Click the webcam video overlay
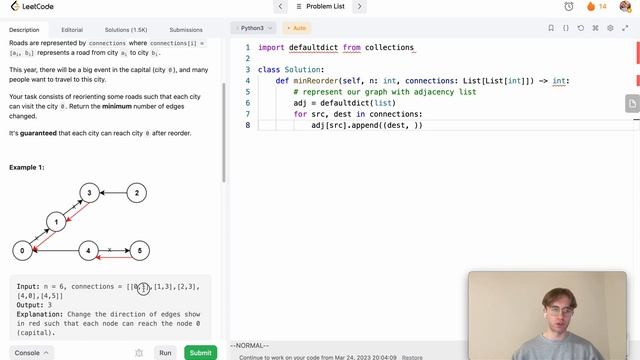Viewport: 640px width, 360px height. tap(547, 315)
